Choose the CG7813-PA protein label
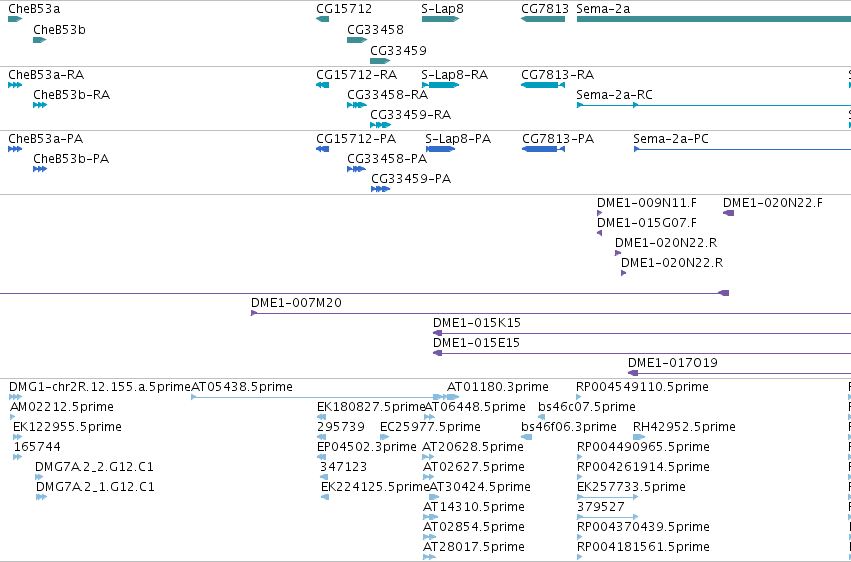The image size is (851, 562). pos(558,139)
